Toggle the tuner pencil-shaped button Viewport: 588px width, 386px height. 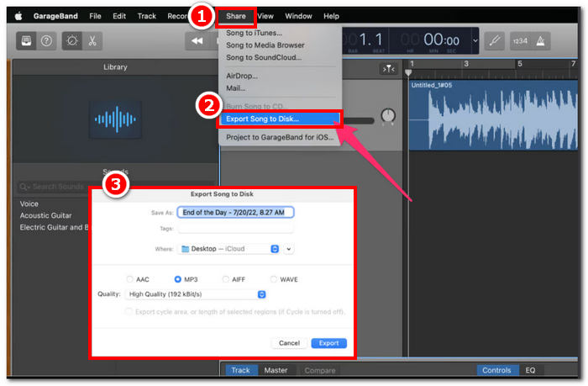494,40
